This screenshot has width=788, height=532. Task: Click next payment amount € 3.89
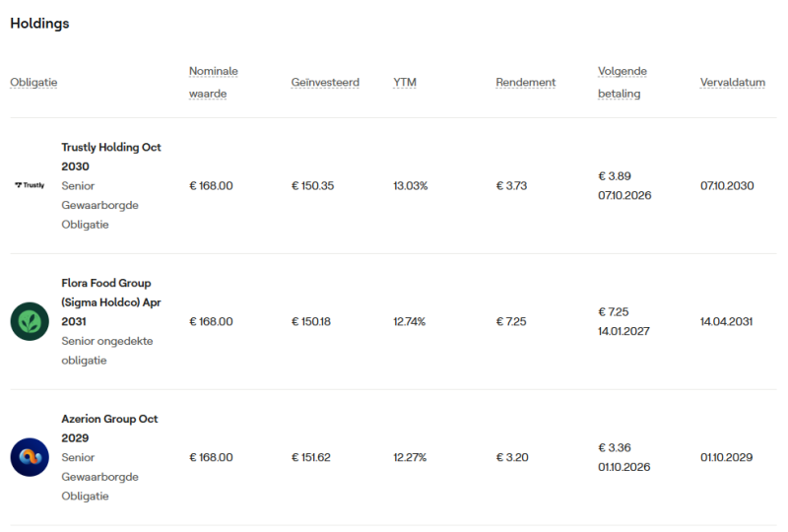[x=615, y=176]
